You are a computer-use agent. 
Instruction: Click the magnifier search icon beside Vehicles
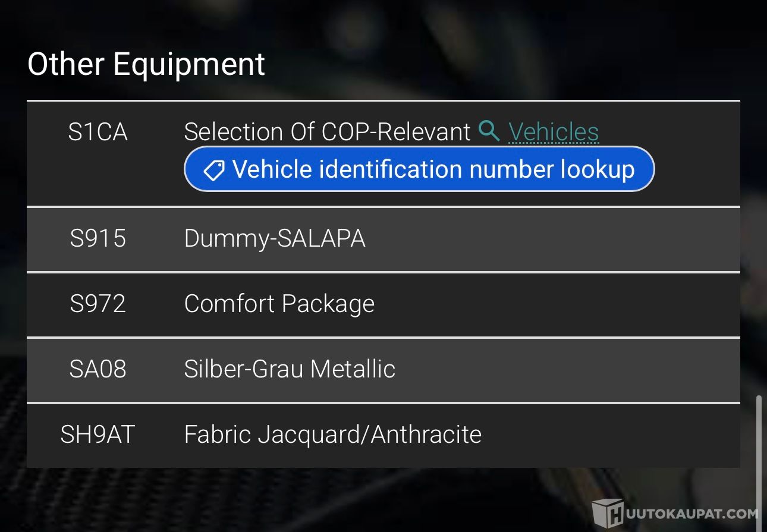point(489,130)
